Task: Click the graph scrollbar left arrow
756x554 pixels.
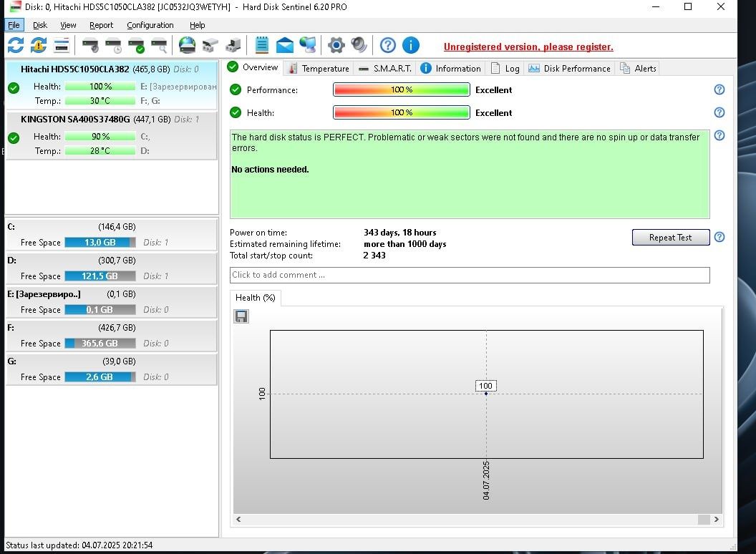Action: pyautogui.click(x=238, y=519)
